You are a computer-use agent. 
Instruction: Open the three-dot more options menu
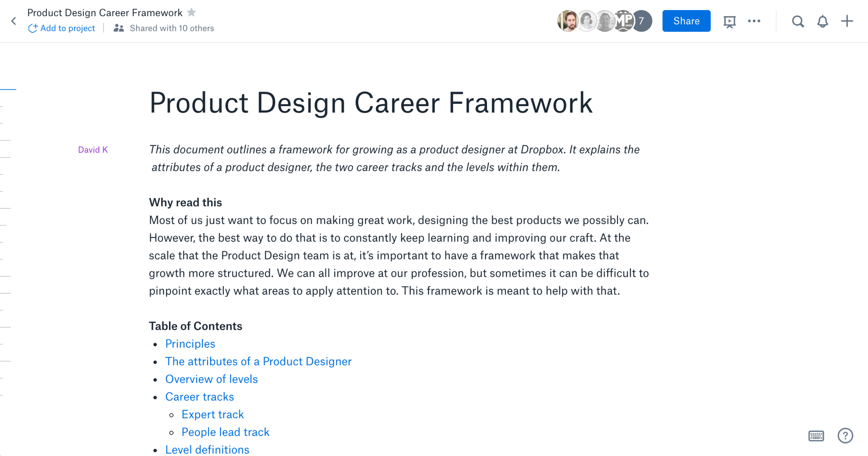[754, 21]
